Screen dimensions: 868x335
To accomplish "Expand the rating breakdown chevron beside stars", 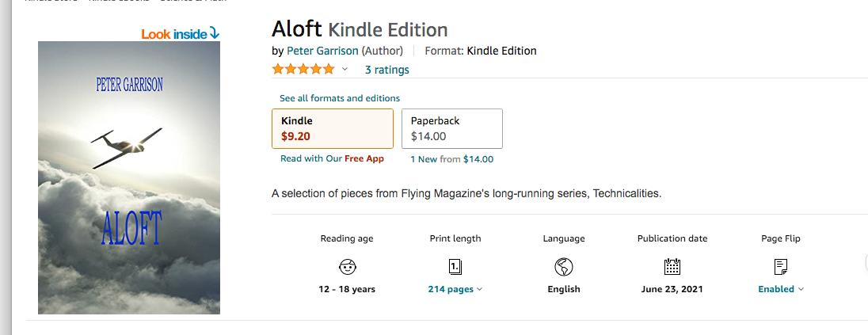I will coord(345,70).
